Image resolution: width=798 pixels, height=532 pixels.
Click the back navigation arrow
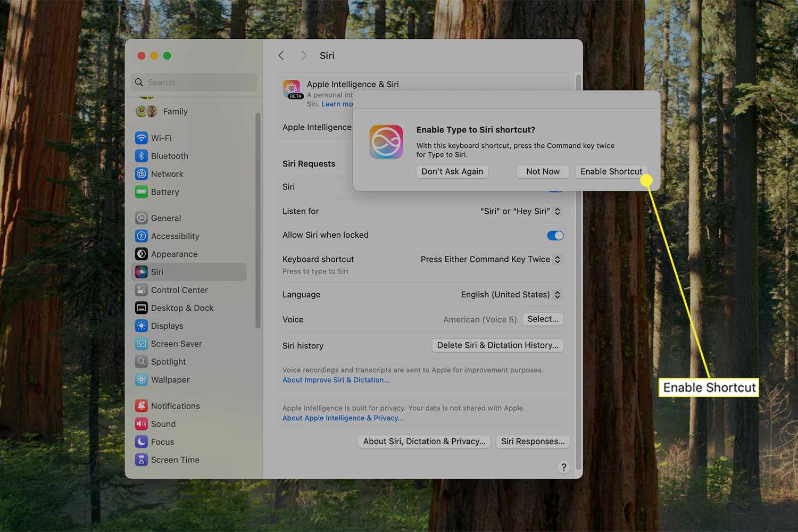(281, 56)
